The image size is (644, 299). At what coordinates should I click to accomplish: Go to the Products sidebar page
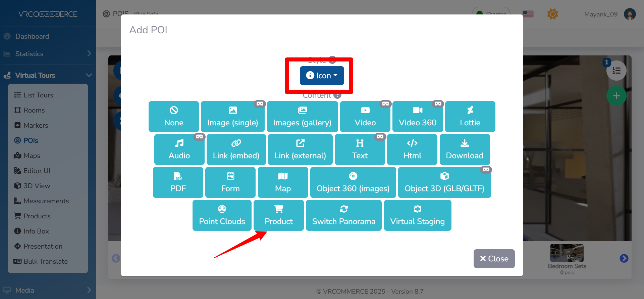[37, 216]
